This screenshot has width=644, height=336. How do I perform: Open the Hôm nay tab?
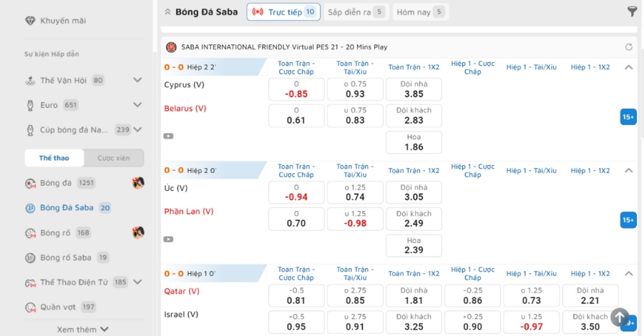(421, 12)
